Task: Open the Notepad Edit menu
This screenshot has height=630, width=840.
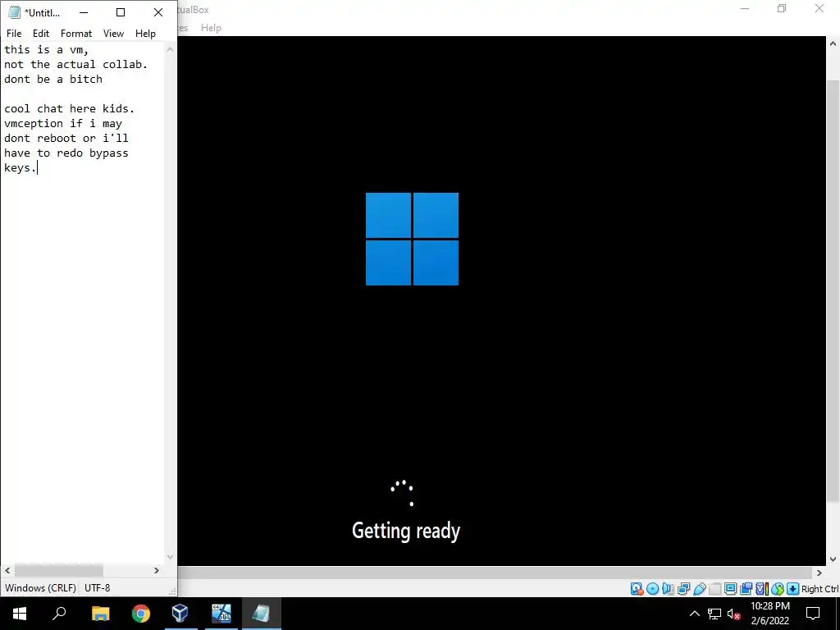Action: tap(41, 33)
